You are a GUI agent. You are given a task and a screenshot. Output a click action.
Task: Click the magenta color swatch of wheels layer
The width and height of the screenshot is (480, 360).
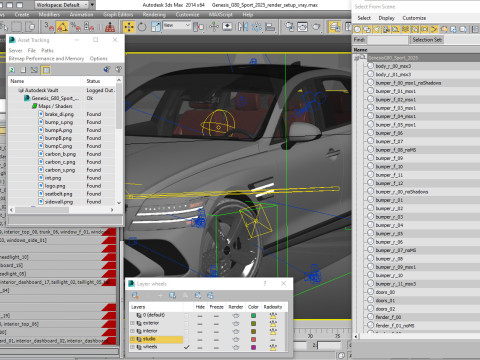[253, 347]
